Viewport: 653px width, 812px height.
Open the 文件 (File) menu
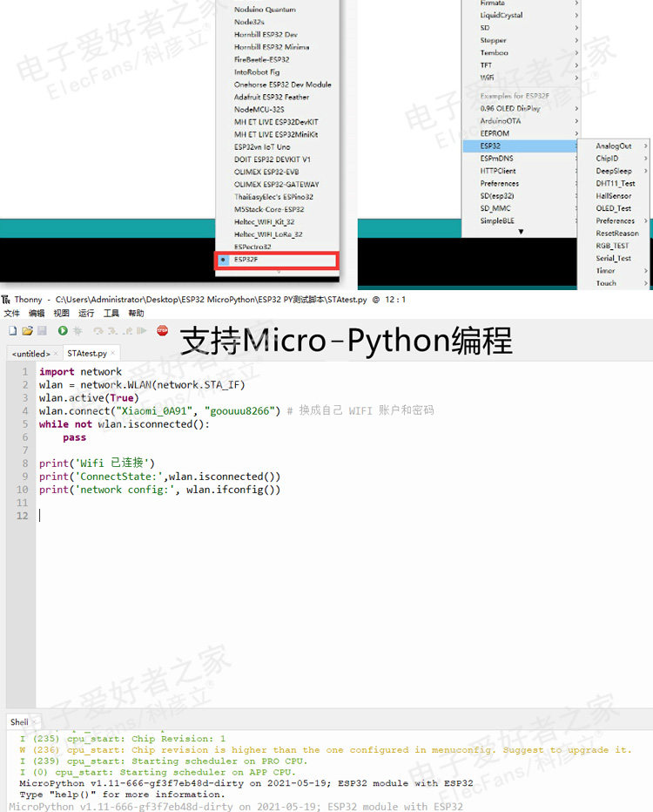coord(11,314)
